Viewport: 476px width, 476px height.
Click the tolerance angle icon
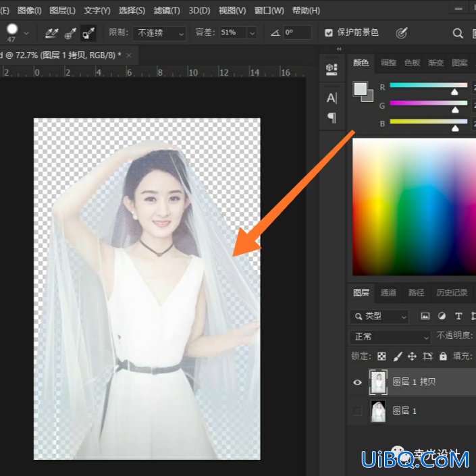pyautogui.click(x=275, y=33)
